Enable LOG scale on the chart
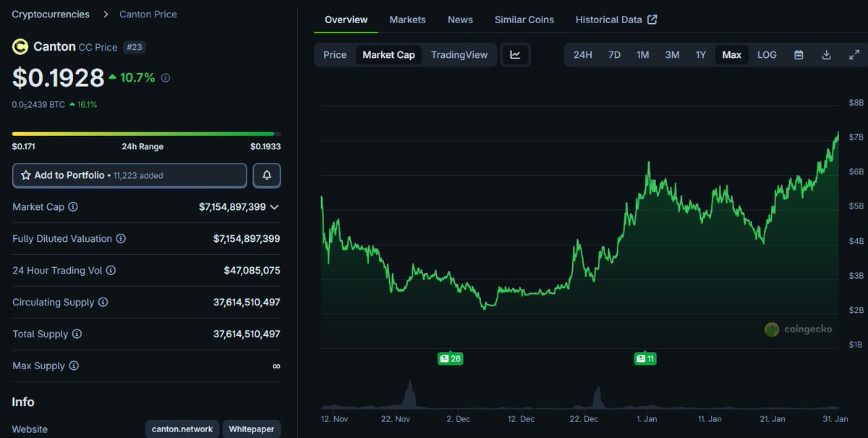This screenshot has height=438, width=868. click(x=767, y=54)
